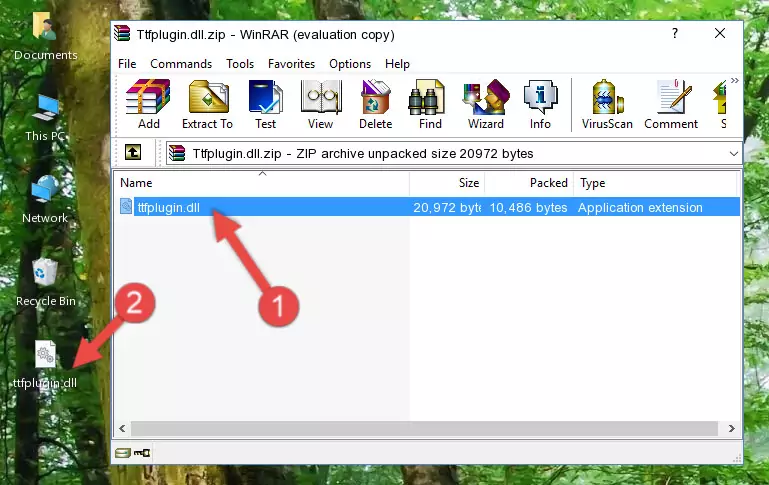
Task: Click the Delete files toolbar icon
Action: coord(376,104)
